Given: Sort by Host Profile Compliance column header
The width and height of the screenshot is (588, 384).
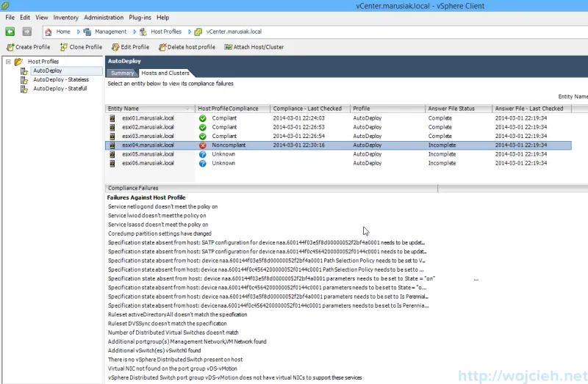Looking at the screenshot, I should 232,109.
